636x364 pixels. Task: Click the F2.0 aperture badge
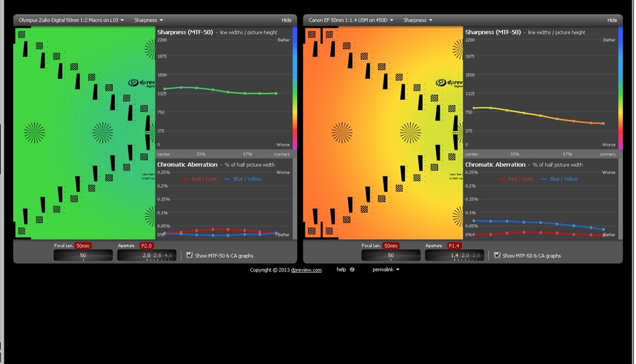point(146,245)
